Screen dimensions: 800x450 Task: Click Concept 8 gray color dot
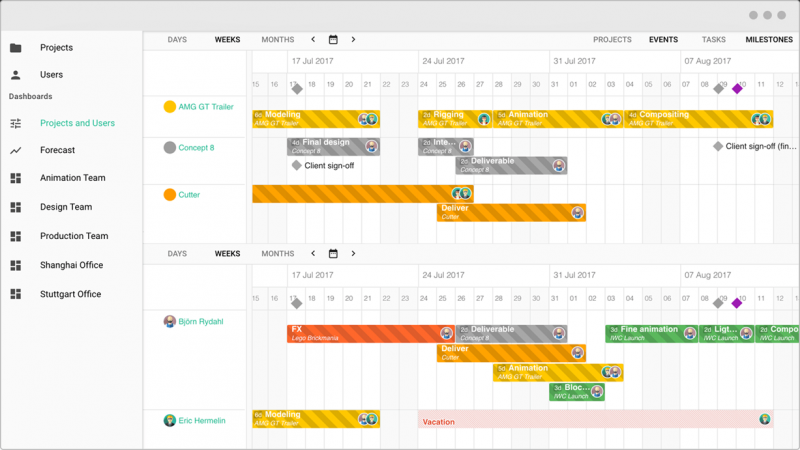[169, 147]
